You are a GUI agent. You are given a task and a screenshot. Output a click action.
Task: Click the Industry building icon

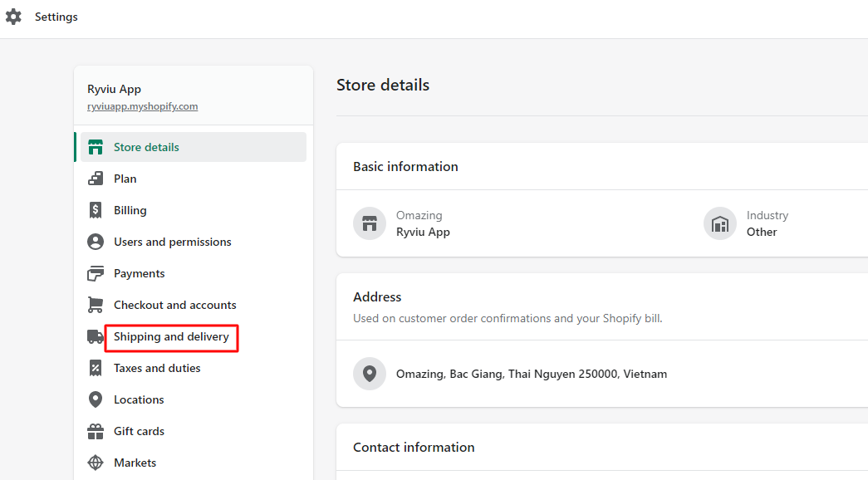(719, 223)
